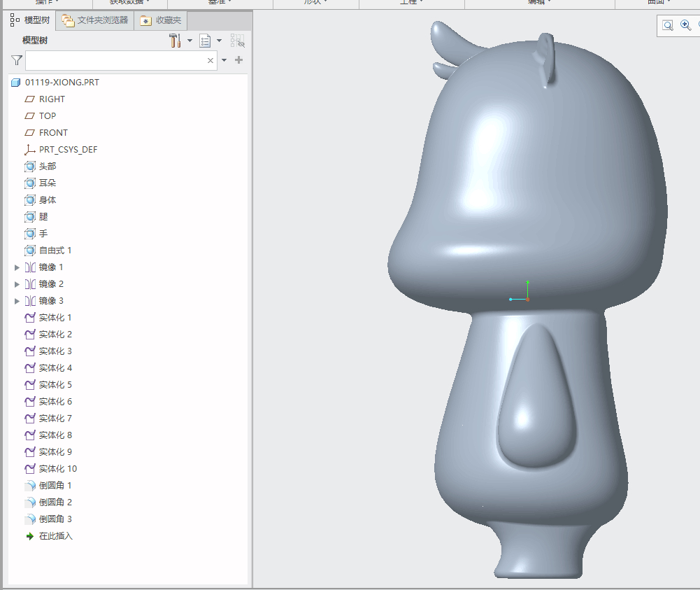Toggle the tree visibility filter icon
The width and height of the screenshot is (700, 590).
238,41
